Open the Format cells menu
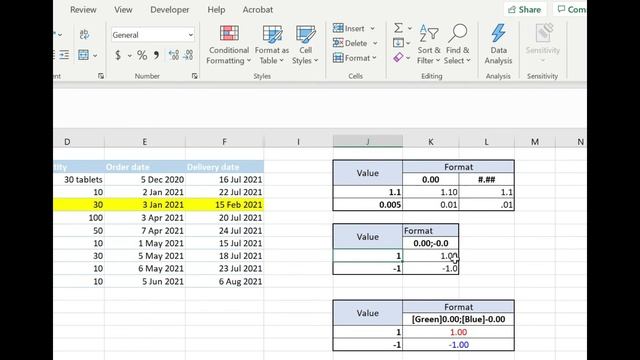Image resolution: width=640 pixels, height=360 pixels. click(x=354, y=58)
